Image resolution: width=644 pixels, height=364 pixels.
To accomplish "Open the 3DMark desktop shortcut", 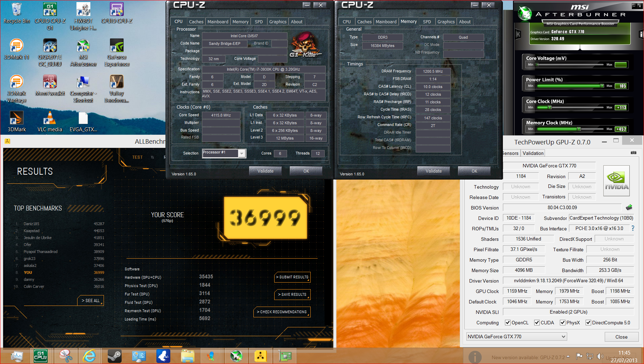I will coord(16,121).
